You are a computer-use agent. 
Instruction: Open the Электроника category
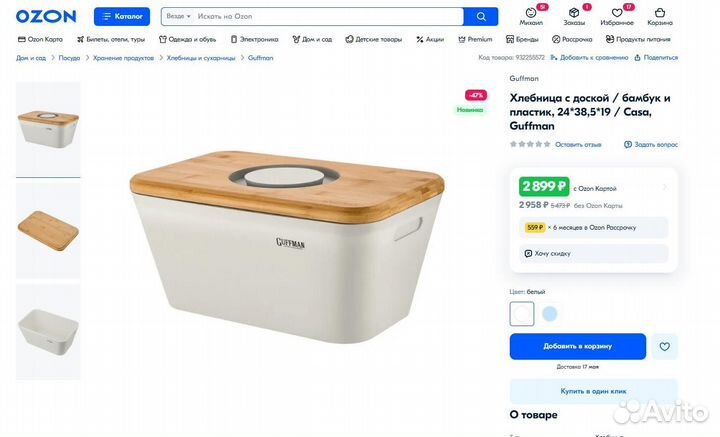click(254, 39)
